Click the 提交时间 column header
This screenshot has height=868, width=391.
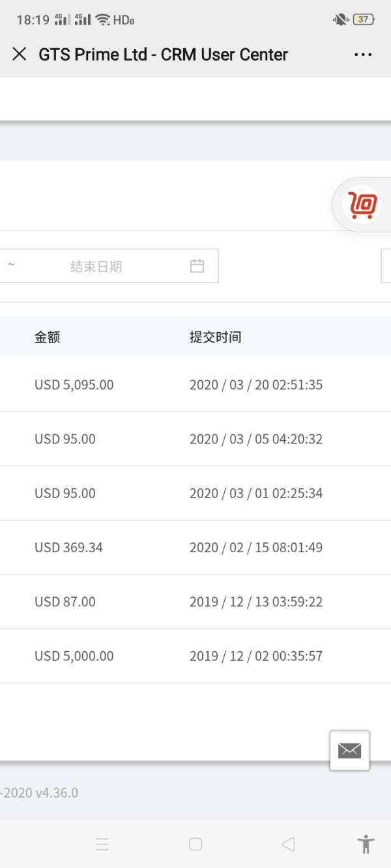pos(216,337)
